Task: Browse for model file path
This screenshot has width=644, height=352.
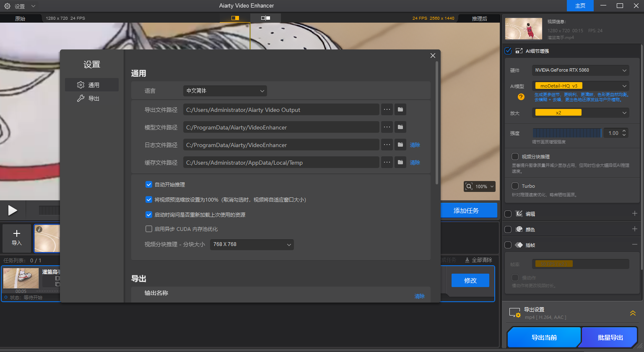Action: point(387,127)
